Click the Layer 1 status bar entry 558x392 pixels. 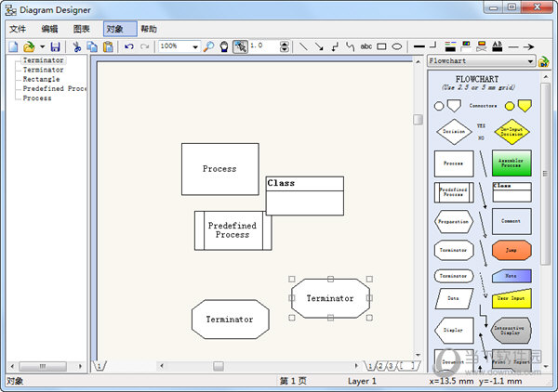362,382
